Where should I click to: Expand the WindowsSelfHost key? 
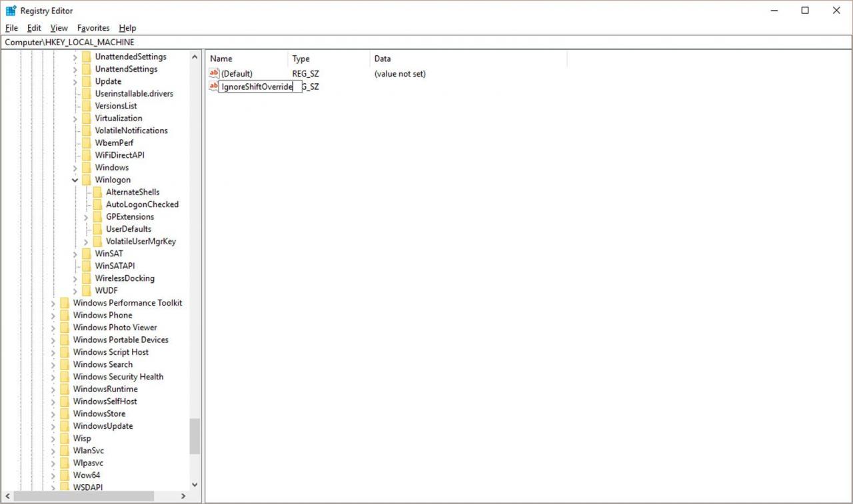53,401
